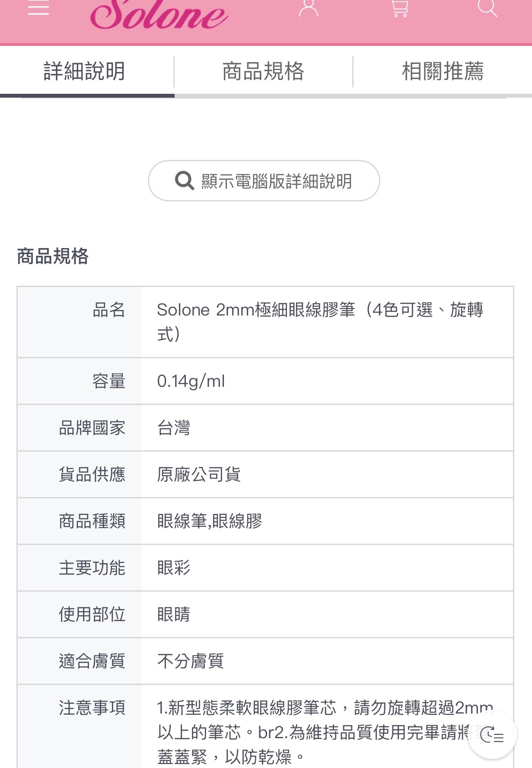This screenshot has height=768, width=532.
Task: Click the 品牌國家 value 台灣
Action: pyautogui.click(x=174, y=428)
